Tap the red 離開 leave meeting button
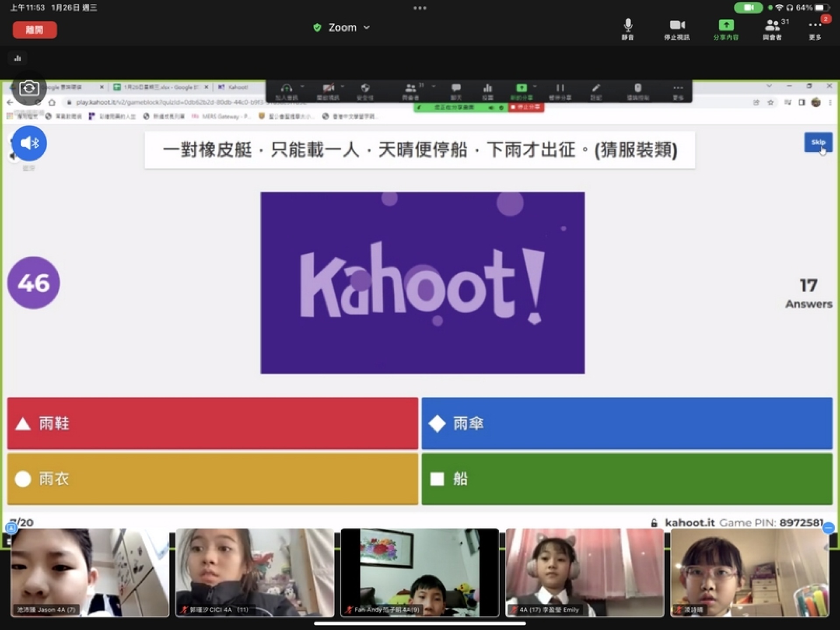 click(35, 30)
